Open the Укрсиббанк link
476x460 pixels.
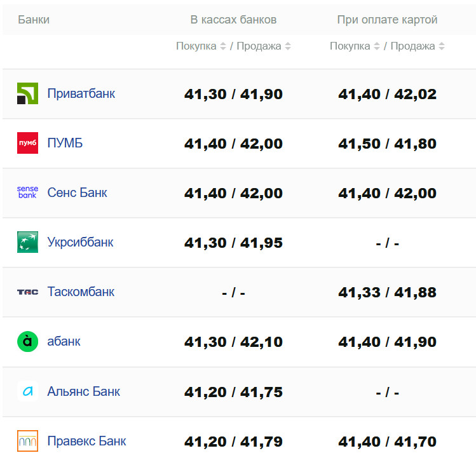[80, 242]
